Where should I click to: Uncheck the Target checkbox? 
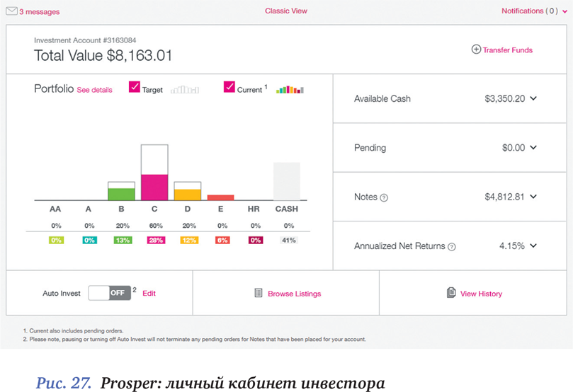tap(135, 88)
